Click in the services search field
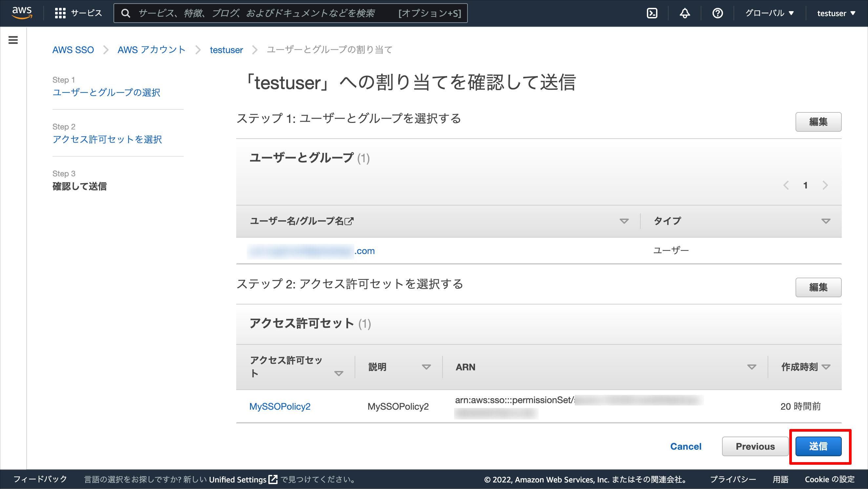Viewport: 868px width, 489px height. coord(290,13)
